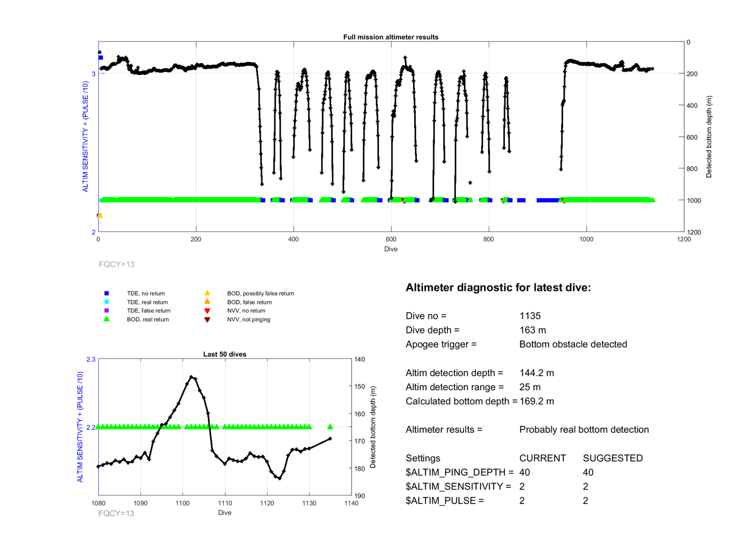This screenshot has width=756, height=557.
Task: Click the '144.2 m' detection depth value
Action: 537,373
